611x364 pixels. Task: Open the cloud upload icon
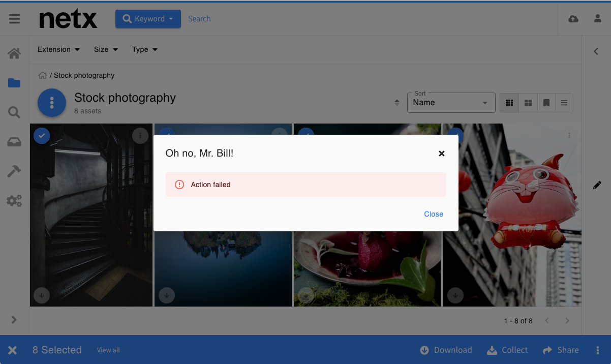pos(573,19)
